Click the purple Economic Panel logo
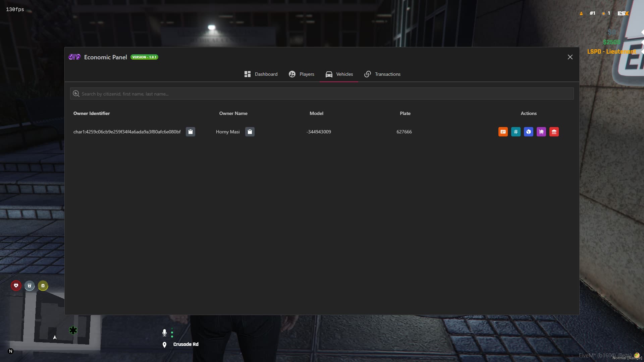Image resolution: width=644 pixels, height=362 pixels. point(74,57)
